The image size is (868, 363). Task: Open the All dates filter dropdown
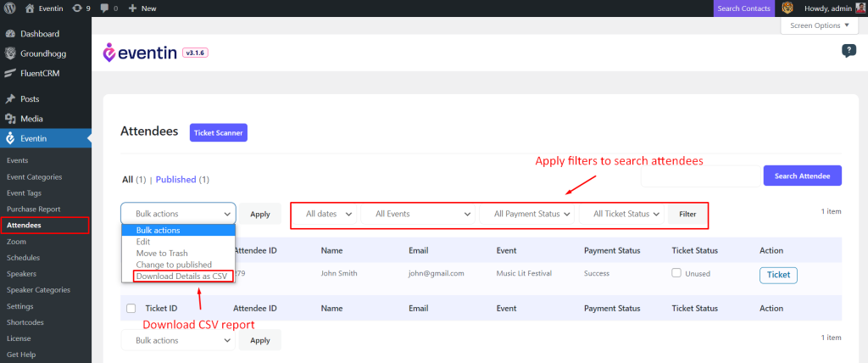(325, 214)
